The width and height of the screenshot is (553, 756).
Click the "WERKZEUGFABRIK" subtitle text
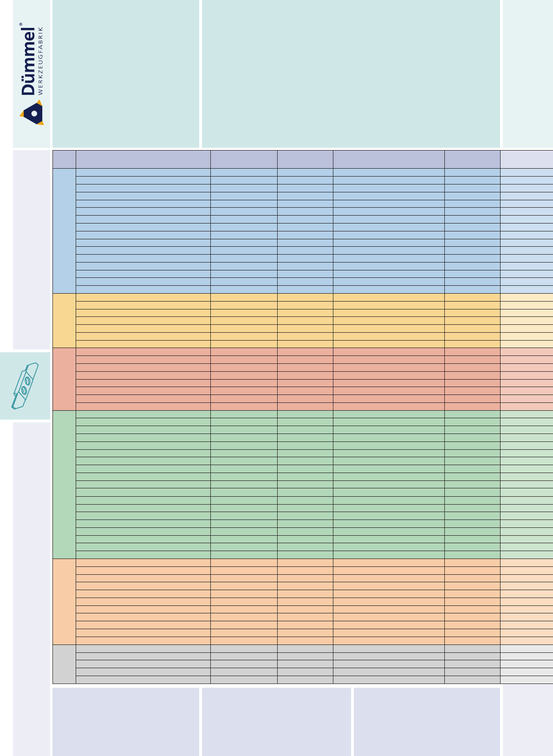41,60
